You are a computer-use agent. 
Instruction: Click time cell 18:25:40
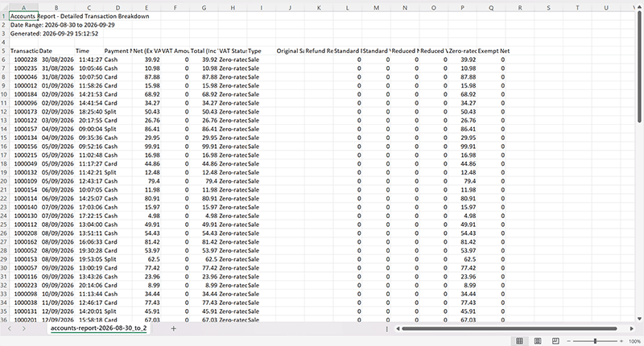[89, 112]
